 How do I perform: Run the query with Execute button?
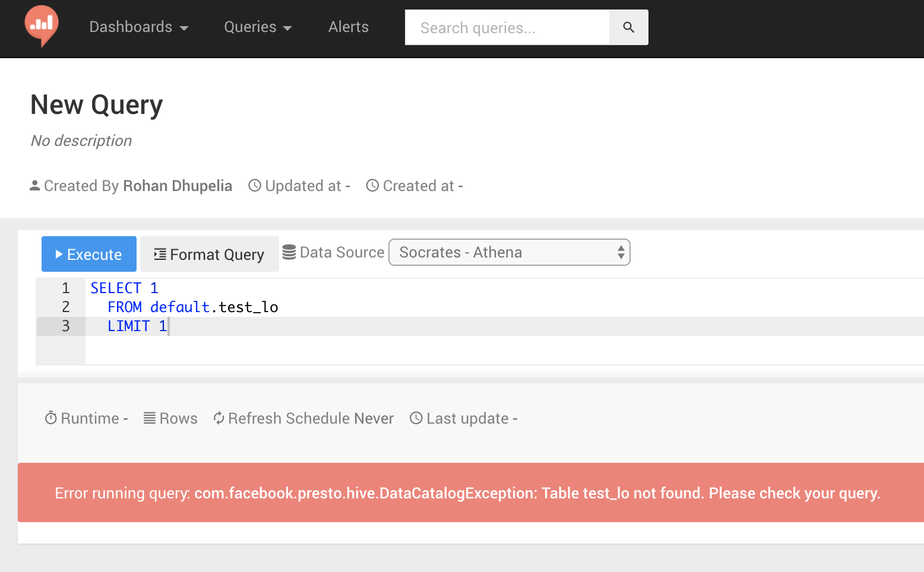(x=89, y=254)
